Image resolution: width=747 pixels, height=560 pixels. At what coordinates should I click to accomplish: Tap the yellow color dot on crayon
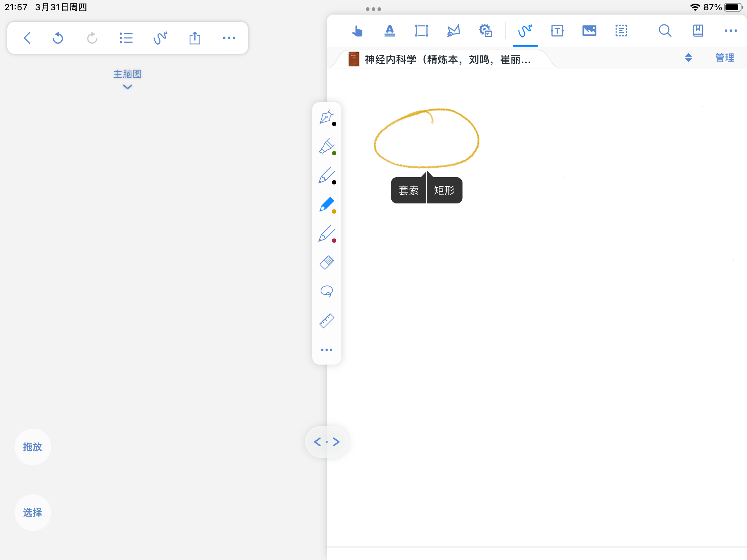334,211
